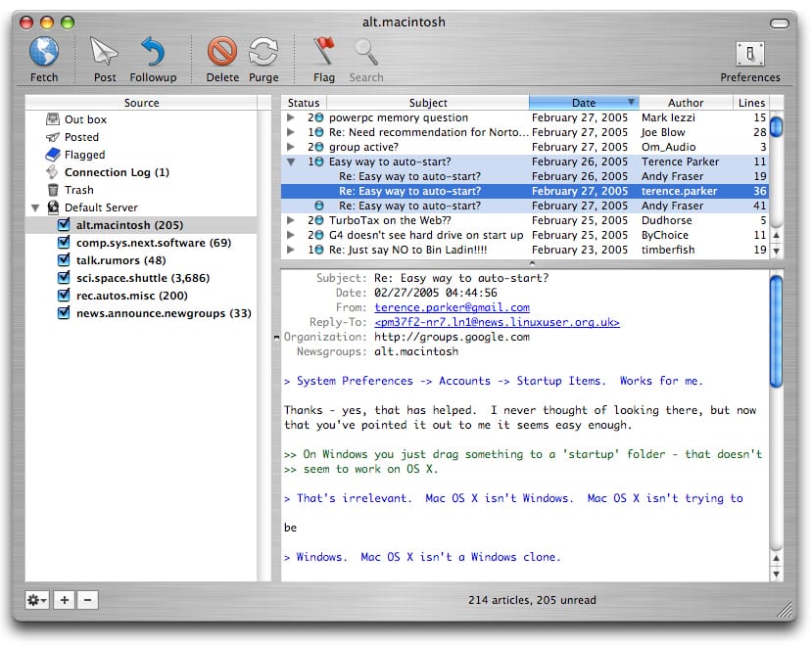The height and width of the screenshot is (645, 812).
Task: Sort by the Date column header
Action: click(584, 103)
